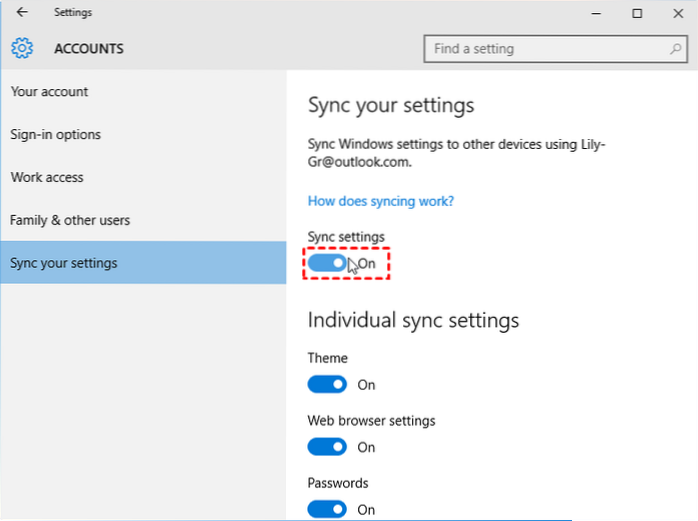Switch off Passwords sync toggle
Image resolution: width=698 pixels, height=521 pixels.
(x=327, y=509)
